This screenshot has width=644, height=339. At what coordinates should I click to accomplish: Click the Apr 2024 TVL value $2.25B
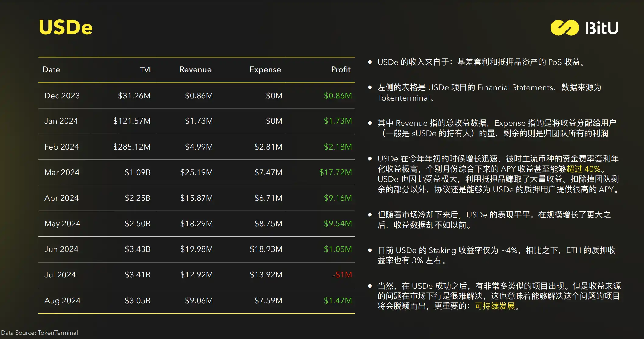[138, 198]
